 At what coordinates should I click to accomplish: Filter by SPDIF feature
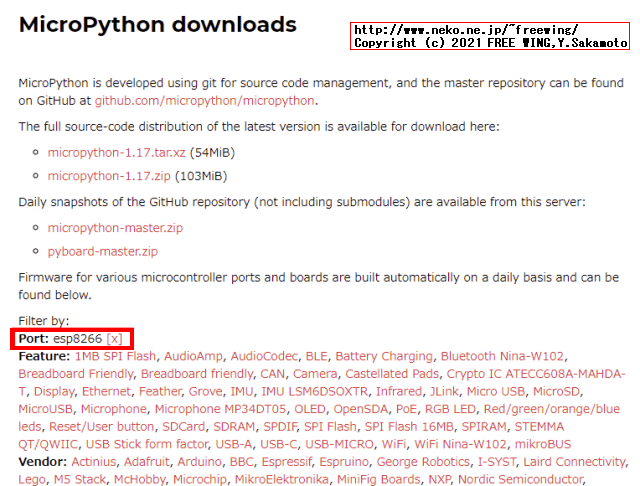[x=280, y=426]
